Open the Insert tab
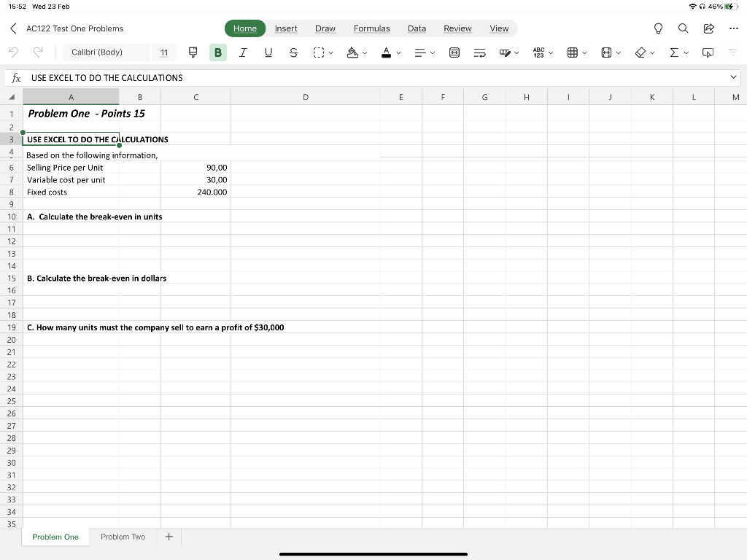 click(x=286, y=28)
